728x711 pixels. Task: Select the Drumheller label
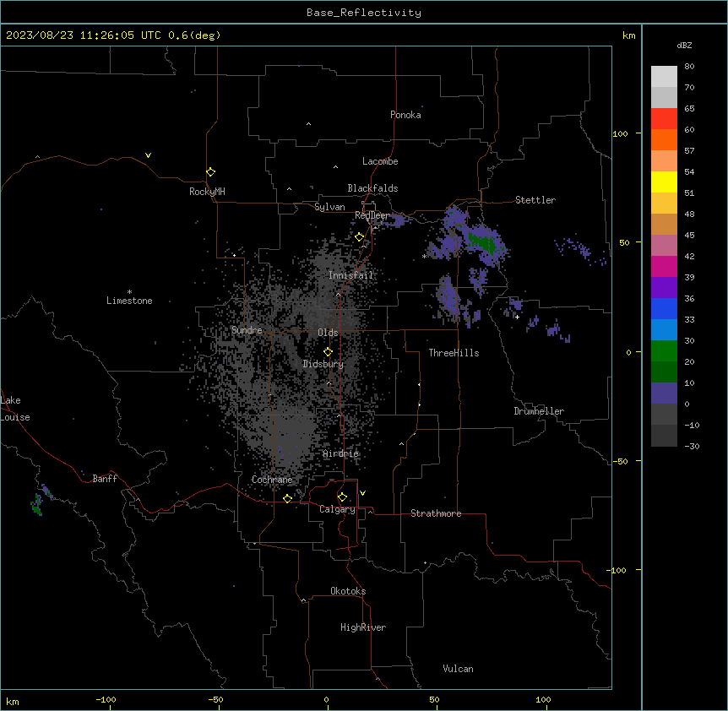[539, 411]
